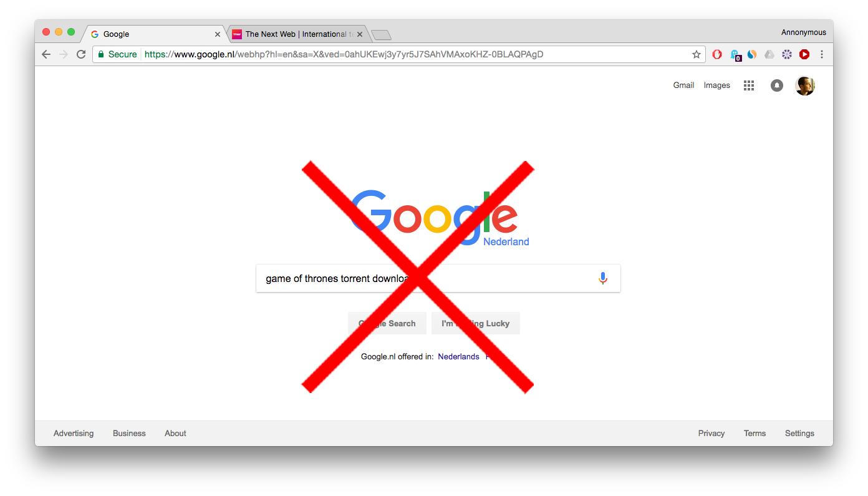Switch language to Nederlands link

(458, 357)
